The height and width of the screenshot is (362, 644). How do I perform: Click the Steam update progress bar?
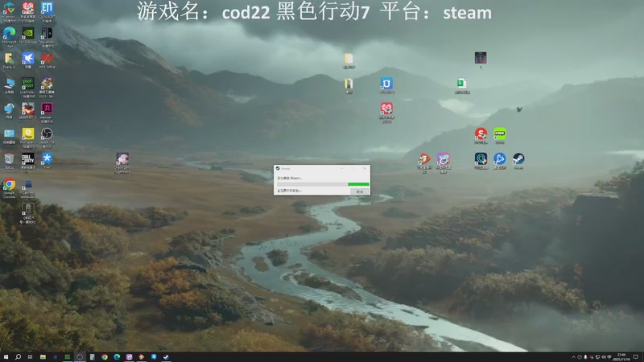click(x=324, y=184)
